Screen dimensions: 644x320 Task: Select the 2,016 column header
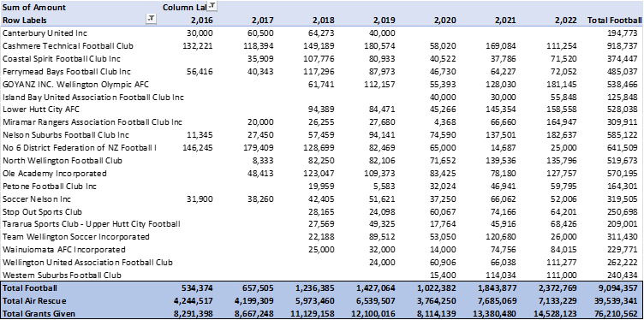(202, 20)
